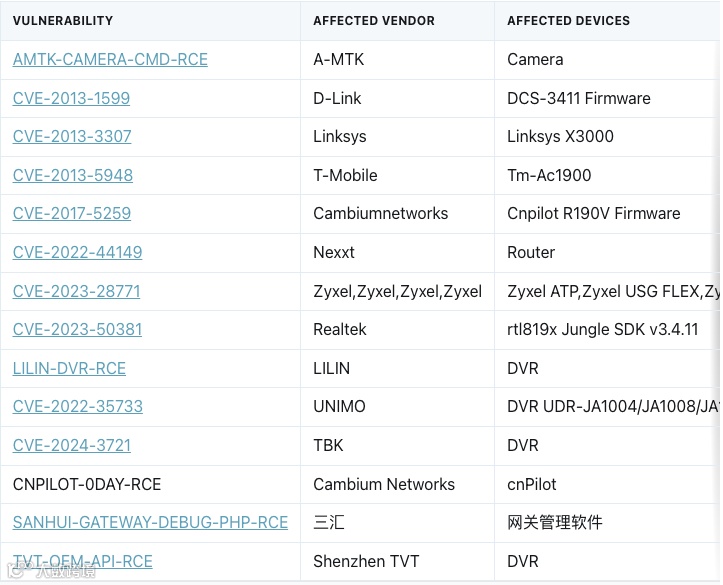Select the CNPILOT-0DAY-RCE text cell

click(x=87, y=485)
